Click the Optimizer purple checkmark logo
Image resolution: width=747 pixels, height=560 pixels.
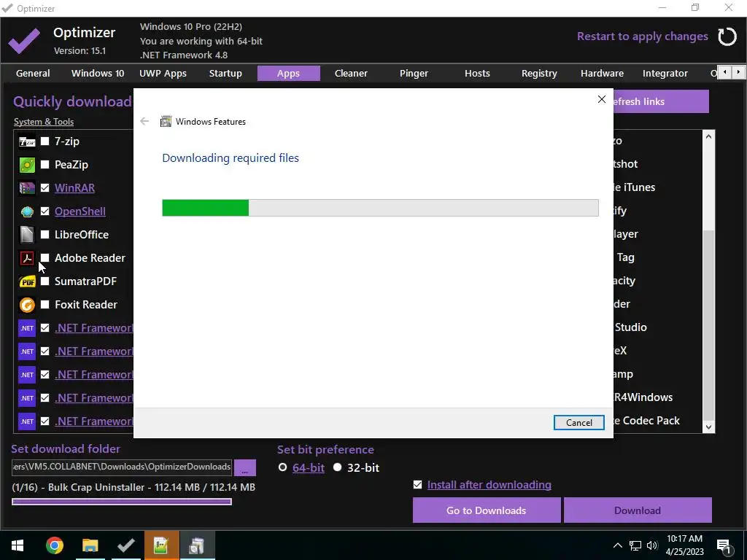tap(24, 41)
